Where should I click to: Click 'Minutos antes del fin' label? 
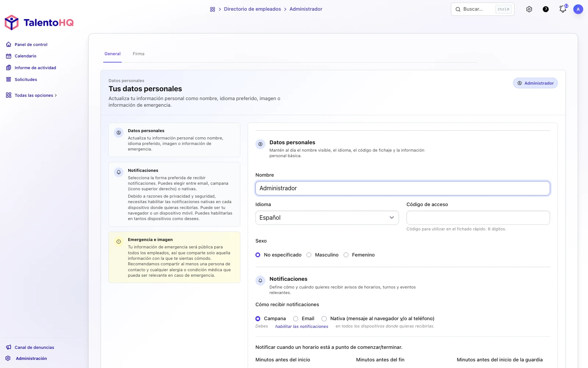380,360
